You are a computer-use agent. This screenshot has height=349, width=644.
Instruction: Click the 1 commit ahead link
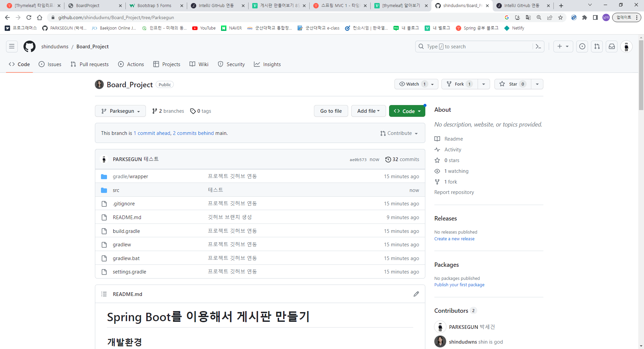152,133
